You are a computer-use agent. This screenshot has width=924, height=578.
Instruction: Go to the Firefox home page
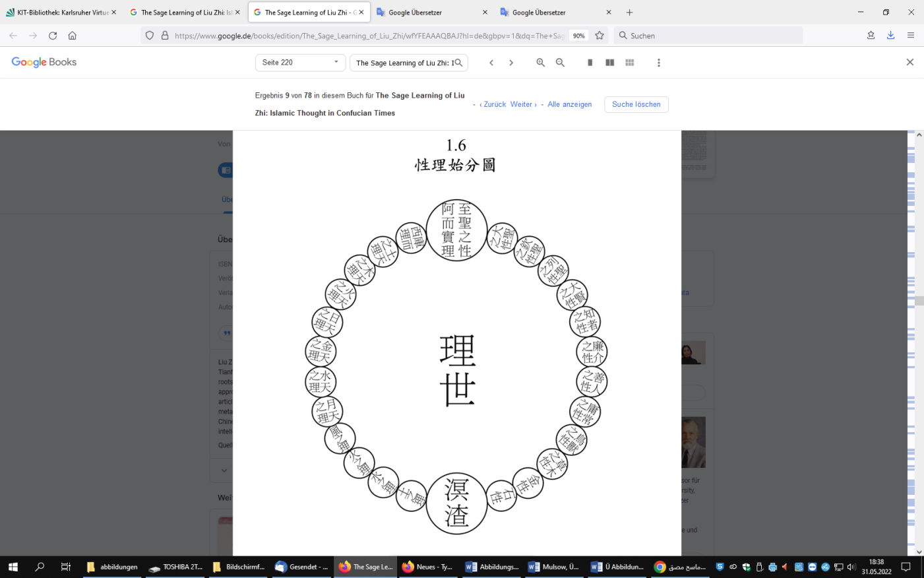(x=73, y=36)
